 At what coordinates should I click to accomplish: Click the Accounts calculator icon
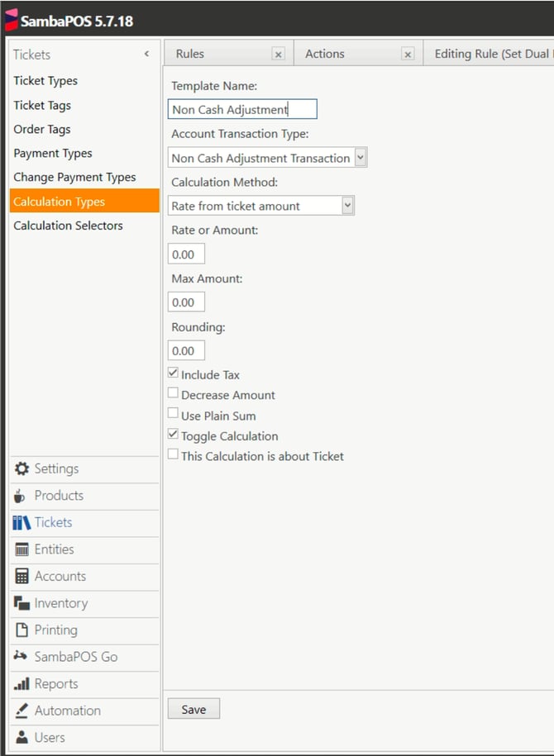tap(21, 576)
